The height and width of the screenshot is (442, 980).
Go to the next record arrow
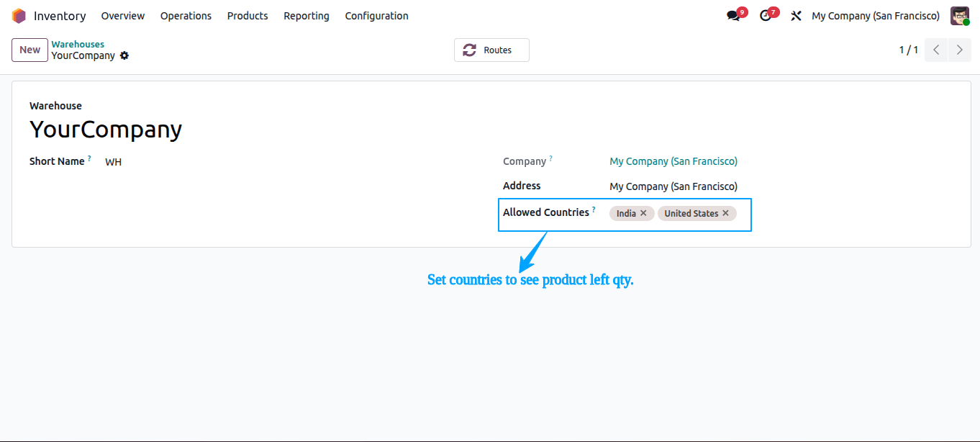pos(960,50)
